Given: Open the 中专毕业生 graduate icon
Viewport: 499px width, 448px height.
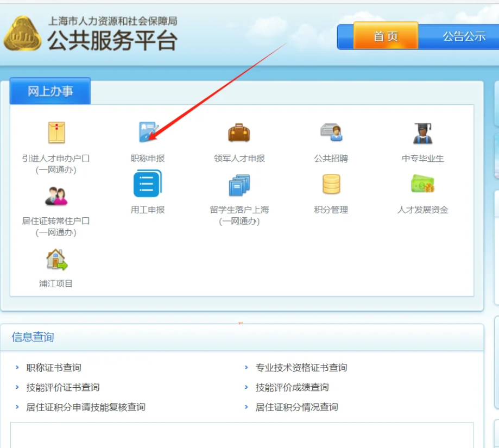Looking at the screenshot, I should tap(423, 132).
